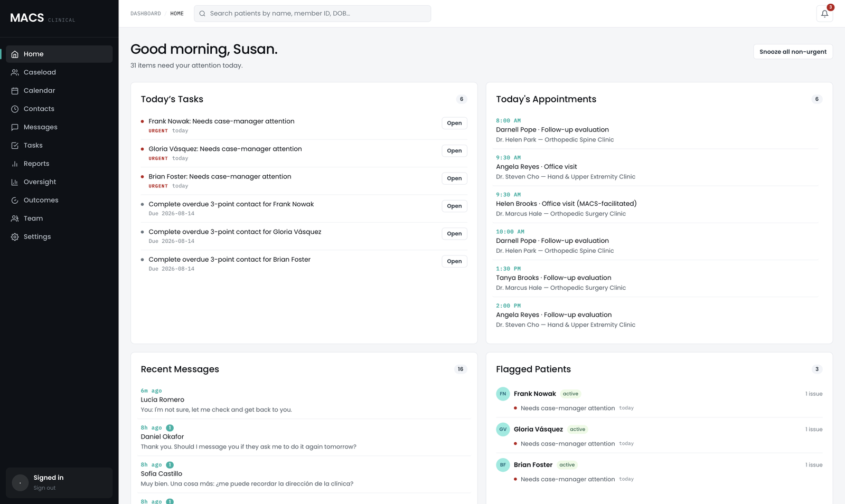Select Frank Nowak in Flagged Patients

(x=534, y=394)
